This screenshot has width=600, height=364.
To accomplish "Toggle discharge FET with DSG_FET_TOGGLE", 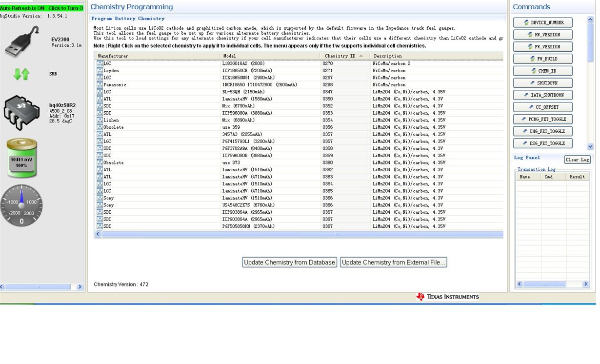I will [x=542, y=143].
